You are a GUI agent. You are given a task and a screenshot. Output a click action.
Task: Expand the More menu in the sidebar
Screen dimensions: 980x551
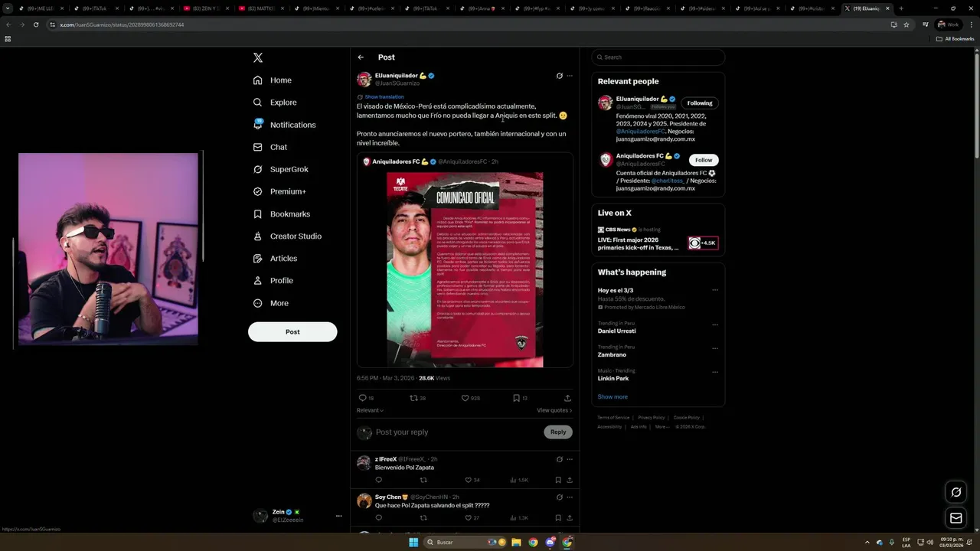pos(270,303)
